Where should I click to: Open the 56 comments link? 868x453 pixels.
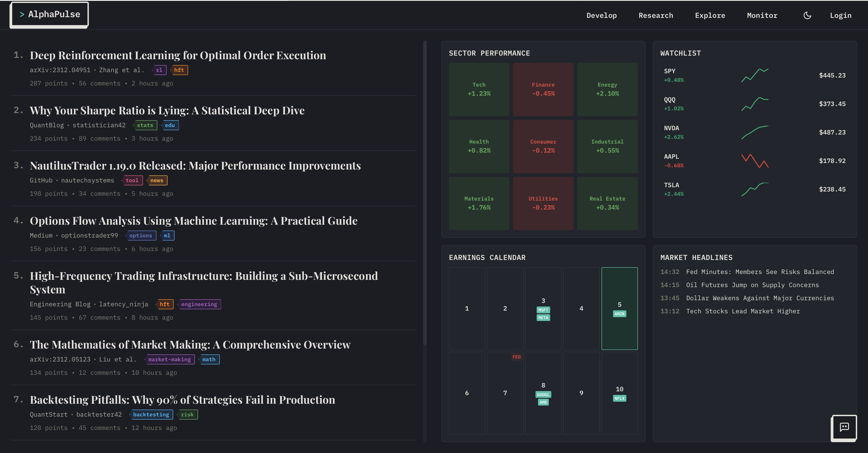click(99, 83)
